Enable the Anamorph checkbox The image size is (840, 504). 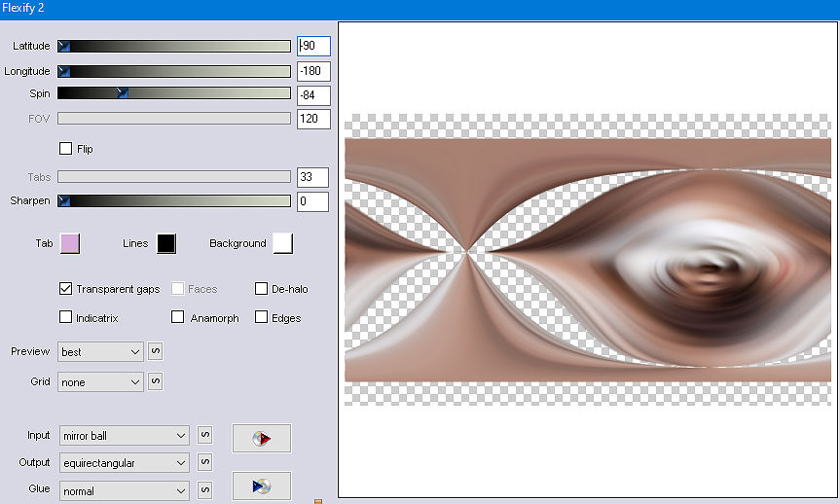coord(178,317)
